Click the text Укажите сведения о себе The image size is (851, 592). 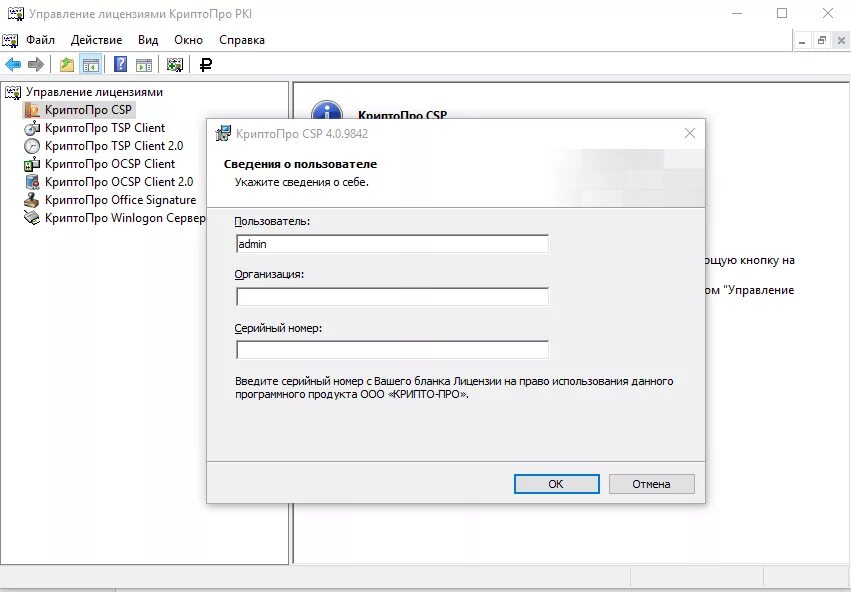click(x=302, y=182)
